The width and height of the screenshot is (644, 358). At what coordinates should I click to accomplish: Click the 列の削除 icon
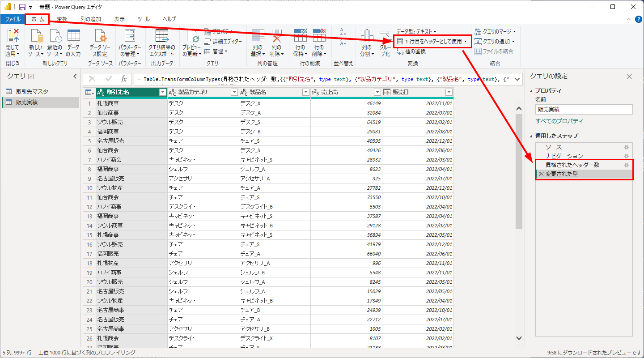(x=276, y=36)
